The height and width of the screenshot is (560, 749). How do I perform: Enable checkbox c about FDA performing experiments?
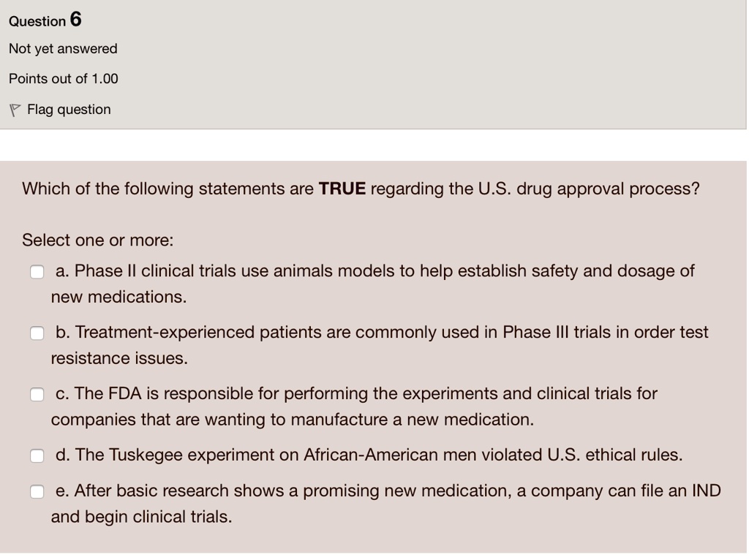point(37,395)
